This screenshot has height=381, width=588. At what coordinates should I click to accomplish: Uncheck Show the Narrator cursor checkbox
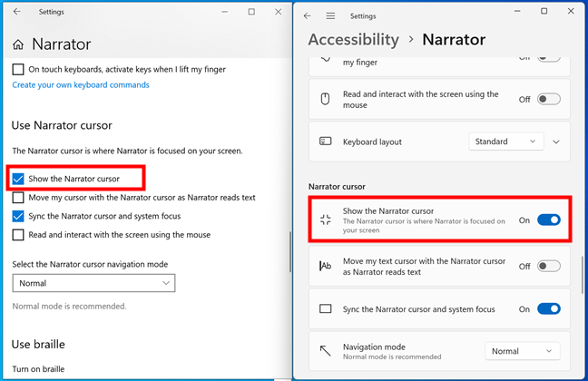(x=18, y=179)
